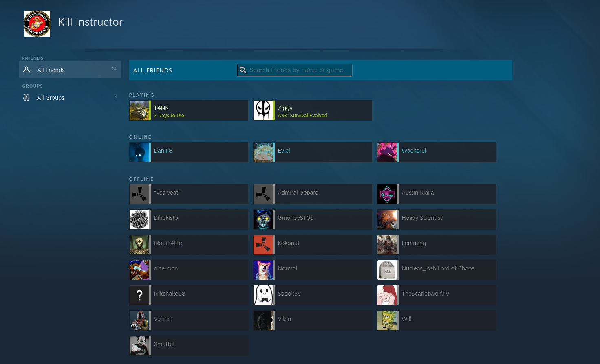Click the Lemming name
Viewport: 600px width, 364px height.
[x=414, y=243]
